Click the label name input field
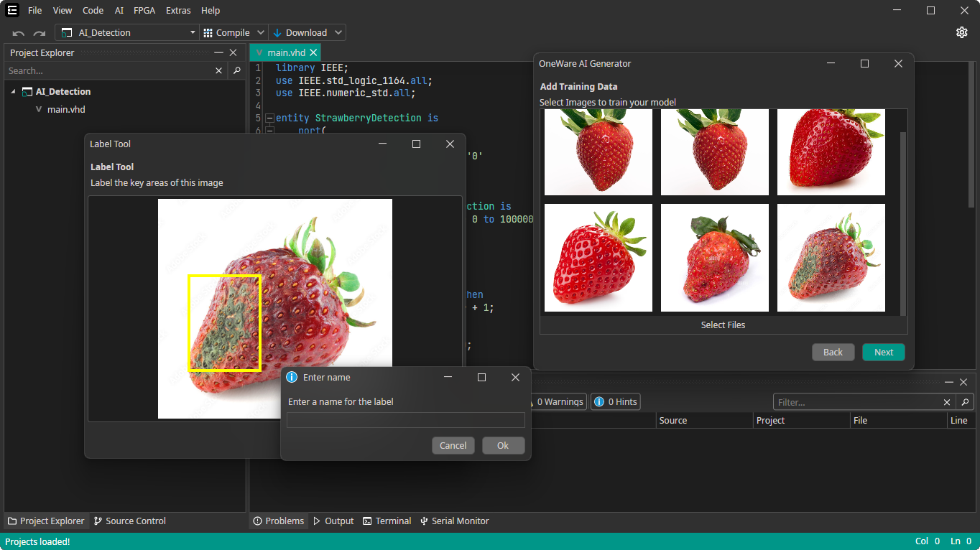The height and width of the screenshot is (550, 980). pyautogui.click(x=405, y=420)
